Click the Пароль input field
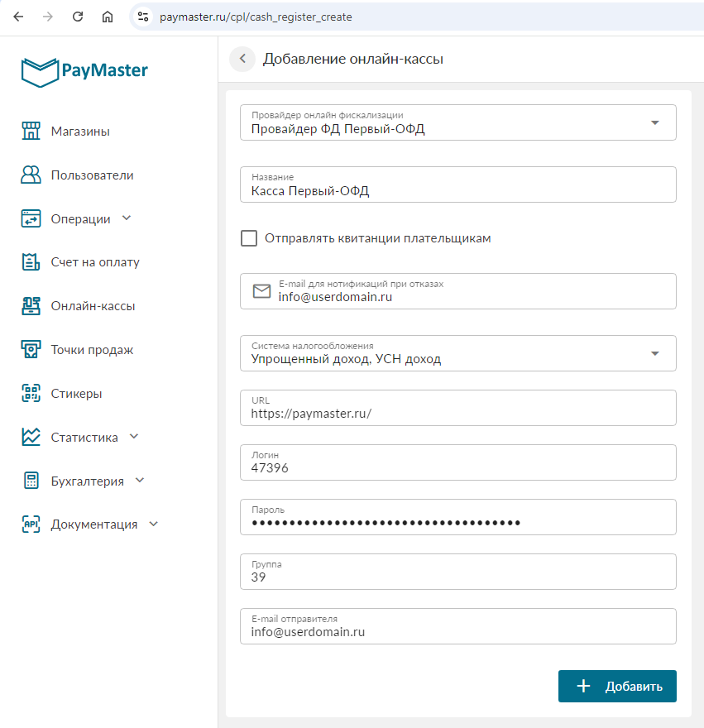The height and width of the screenshot is (728, 704). click(x=457, y=517)
